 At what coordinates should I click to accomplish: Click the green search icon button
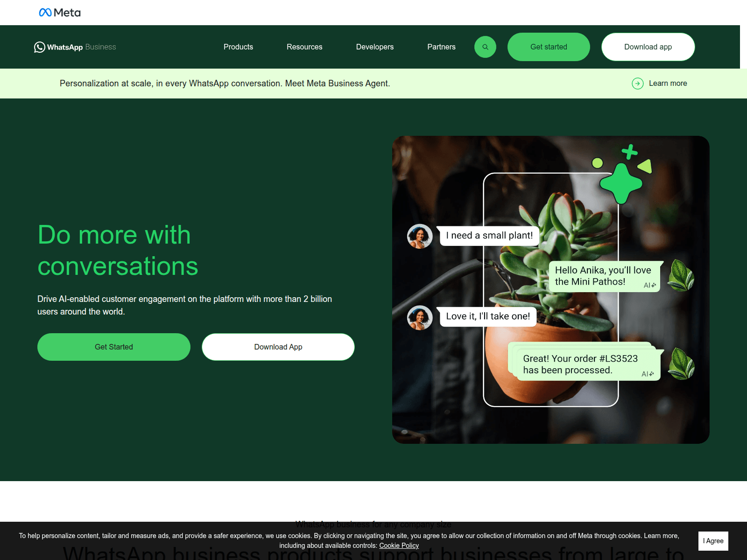[x=485, y=47]
